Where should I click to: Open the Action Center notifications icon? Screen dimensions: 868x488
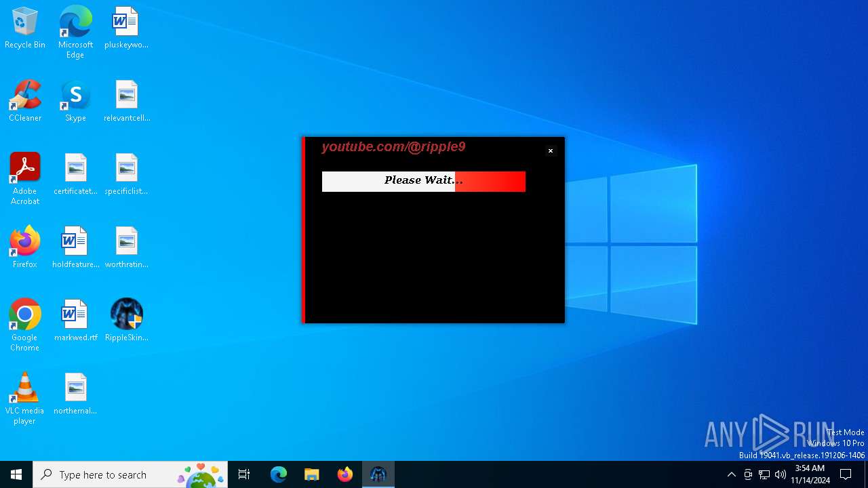846,474
